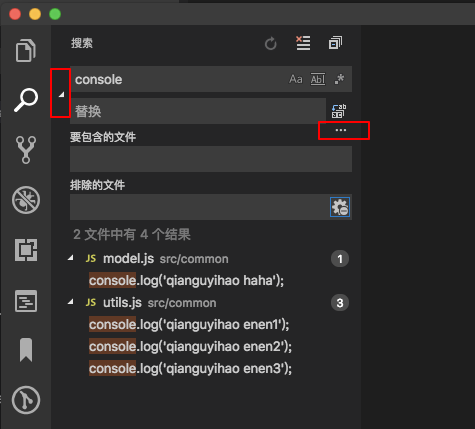Clear search results with the toolbar icon
Viewport: 475px width, 429px height.
[303, 43]
